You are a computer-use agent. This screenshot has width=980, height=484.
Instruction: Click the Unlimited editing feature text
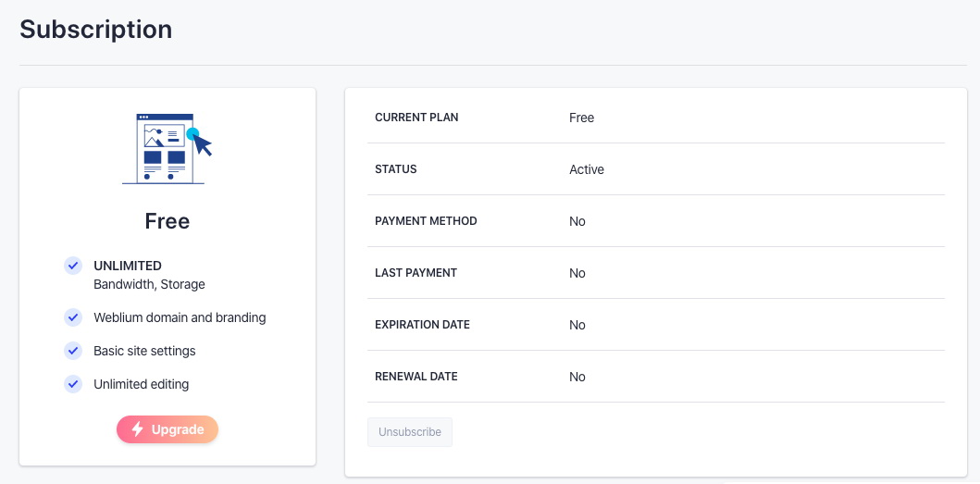coord(141,384)
